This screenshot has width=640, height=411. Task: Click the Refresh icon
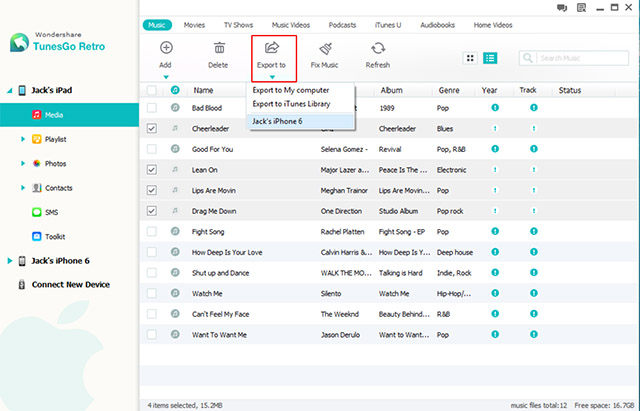click(378, 48)
